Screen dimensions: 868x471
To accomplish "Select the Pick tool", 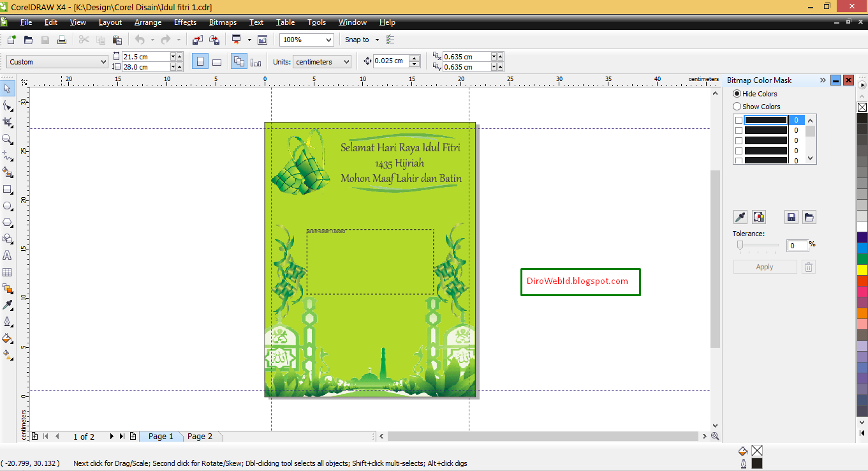I will 8,88.
